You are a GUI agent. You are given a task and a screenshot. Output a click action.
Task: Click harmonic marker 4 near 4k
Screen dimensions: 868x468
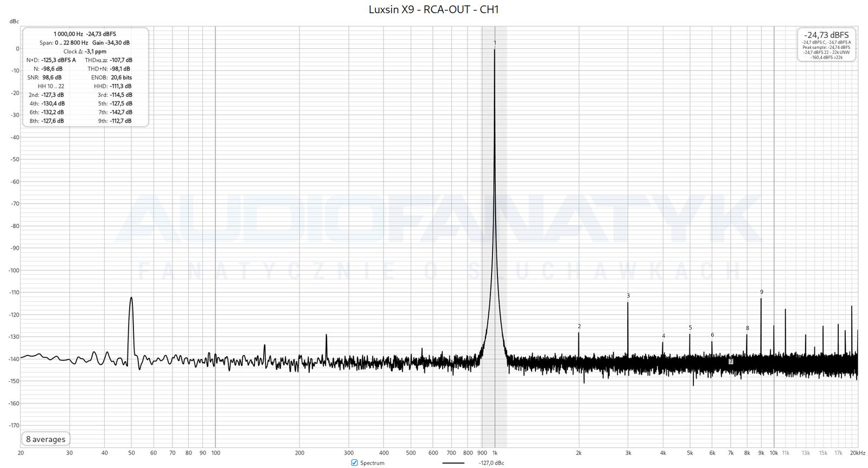(x=663, y=336)
